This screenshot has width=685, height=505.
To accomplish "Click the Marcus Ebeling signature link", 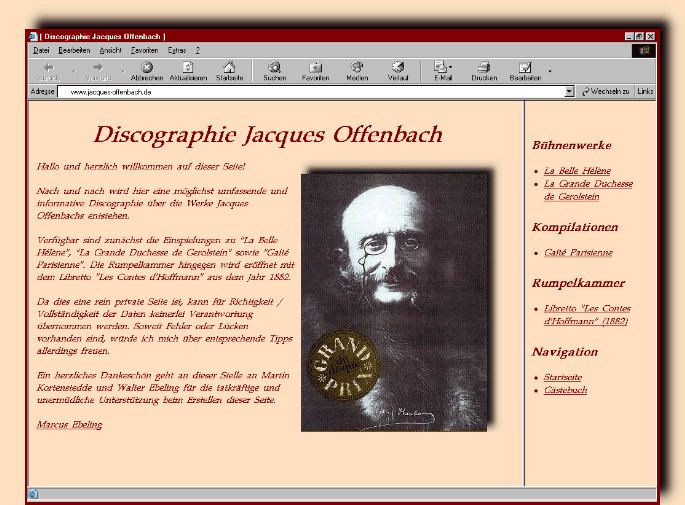I will tap(69, 424).
